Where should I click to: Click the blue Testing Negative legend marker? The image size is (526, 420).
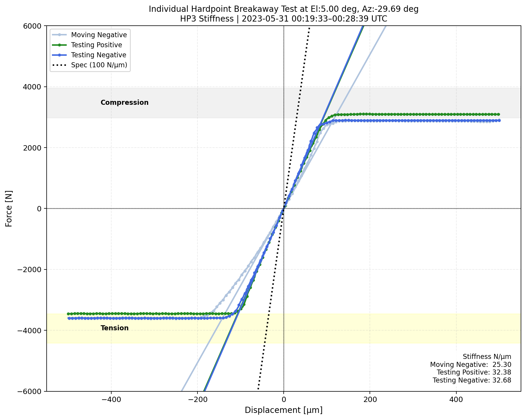[x=60, y=55]
